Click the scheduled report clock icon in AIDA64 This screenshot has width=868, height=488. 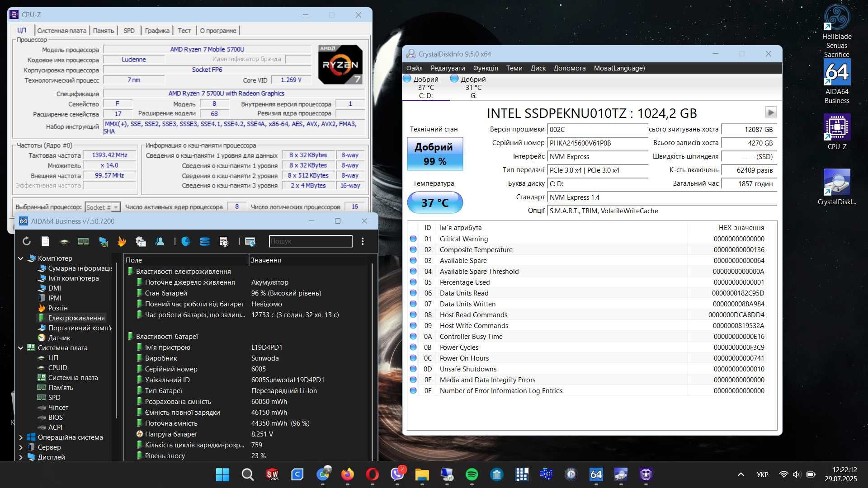click(x=224, y=241)
